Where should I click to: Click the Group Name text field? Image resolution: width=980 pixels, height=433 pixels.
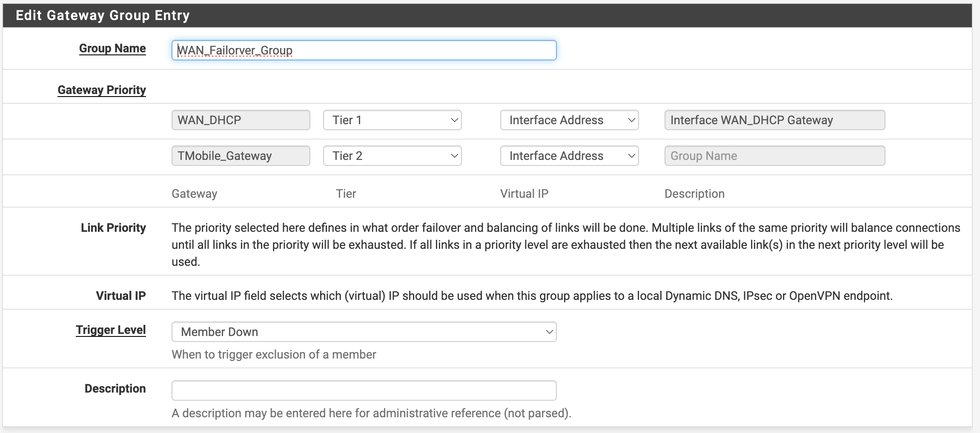click(364, 50)
